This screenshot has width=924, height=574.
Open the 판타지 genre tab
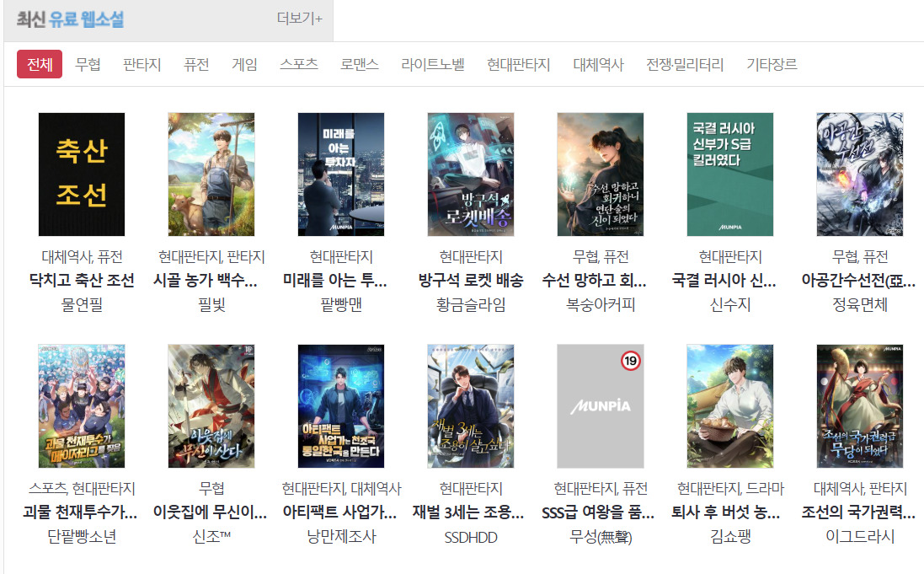coord(142,64)
